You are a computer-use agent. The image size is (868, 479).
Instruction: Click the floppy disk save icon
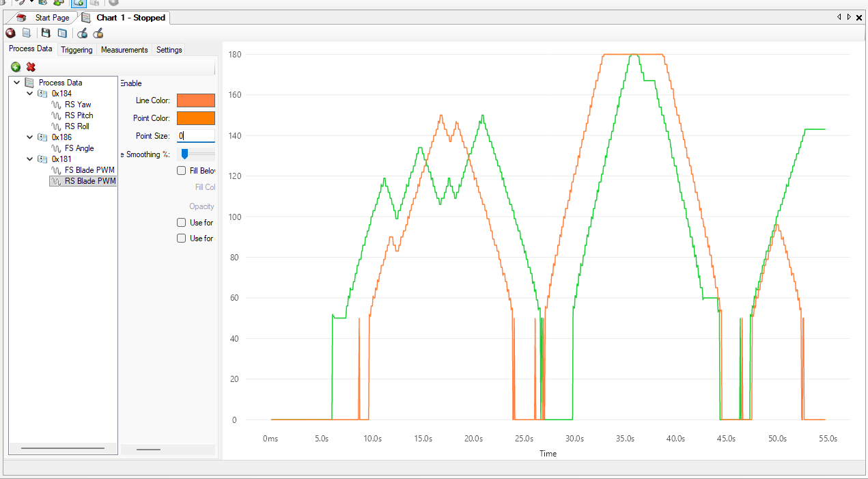coord(46,33)
